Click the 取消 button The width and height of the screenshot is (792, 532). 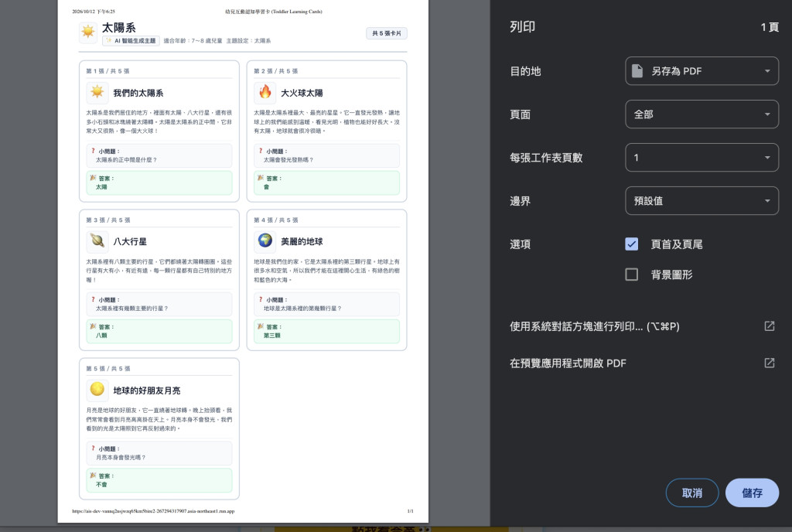coord(692,493)
